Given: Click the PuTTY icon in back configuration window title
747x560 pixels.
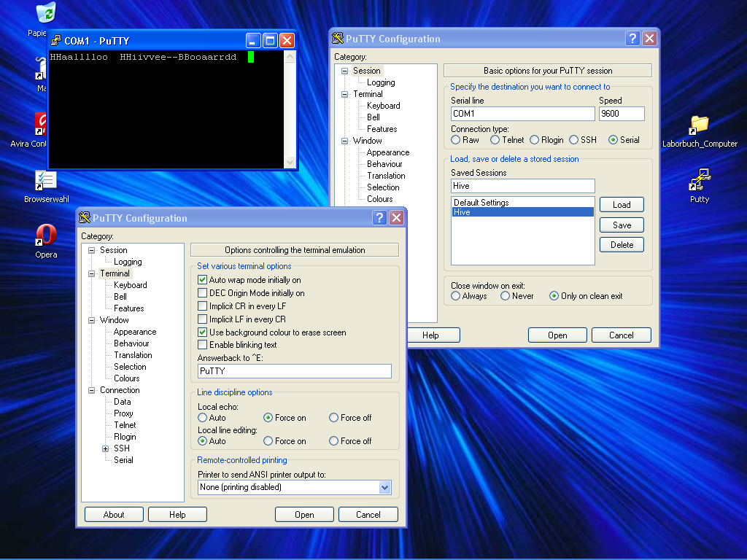Looking at the screenshot, I should (x=337, y=38).
